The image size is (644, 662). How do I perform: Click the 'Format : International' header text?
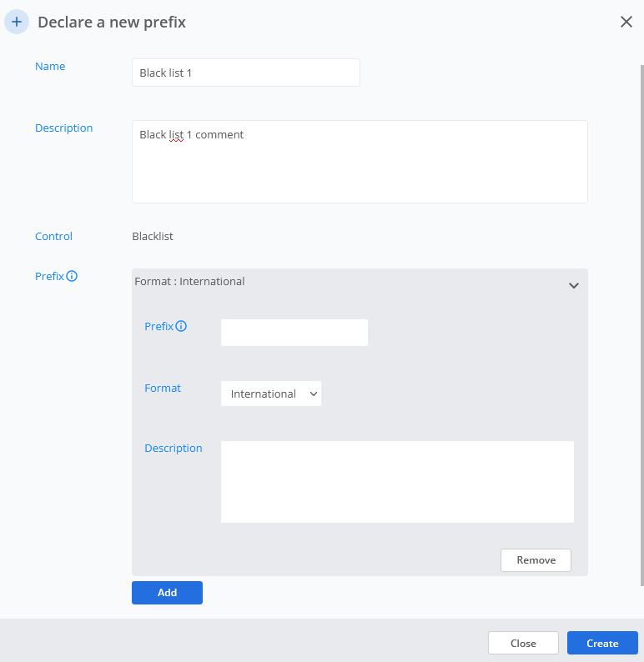[x=189, y=282]
